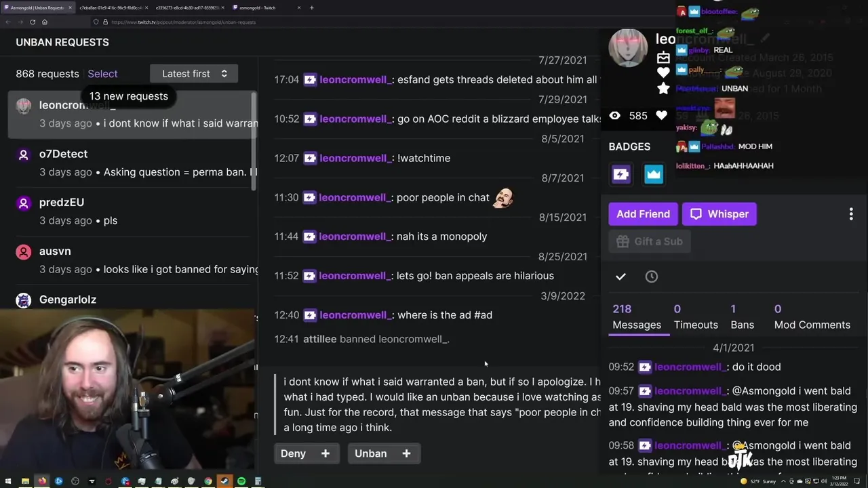Open Spotify from the taskbar
Viewport: 868px width, 488px height.
pyautogui.click(x=241, y=481)
